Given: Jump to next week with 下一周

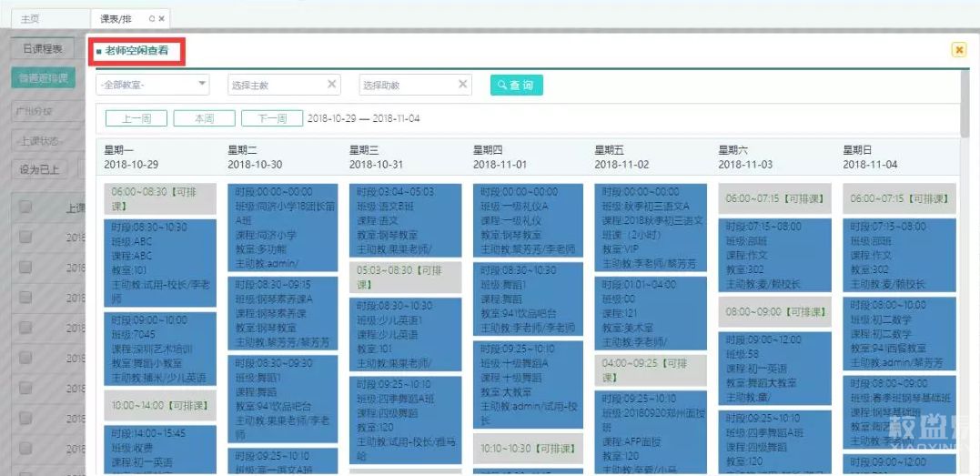Looking at the screenshot, I should coord(271,118).
